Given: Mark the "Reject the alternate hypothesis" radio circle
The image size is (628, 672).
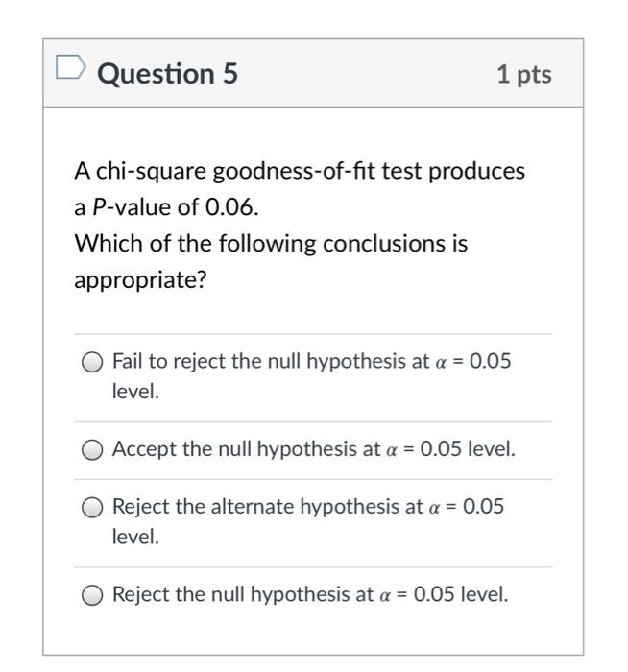Looking at the screenshot, I should 92,508.
